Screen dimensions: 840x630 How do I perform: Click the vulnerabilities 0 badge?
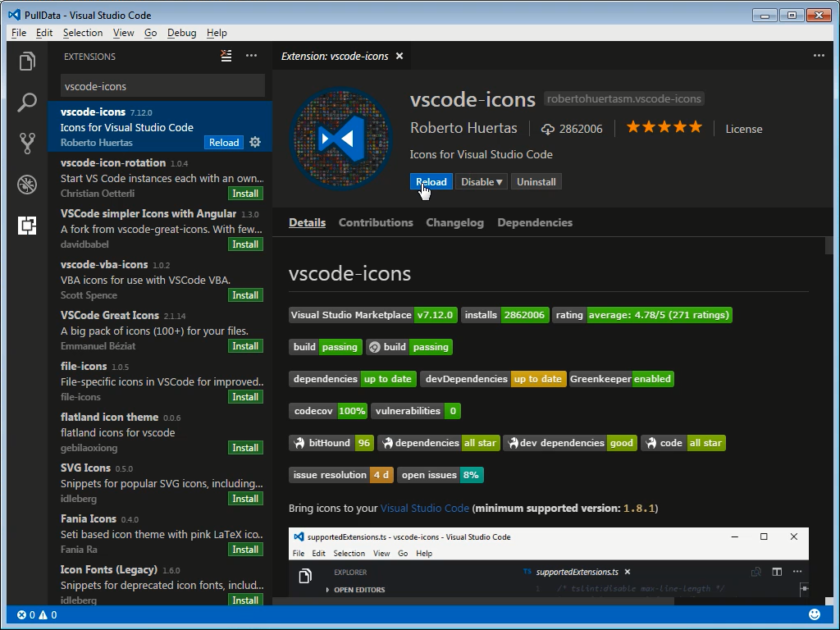click(416, 411)
